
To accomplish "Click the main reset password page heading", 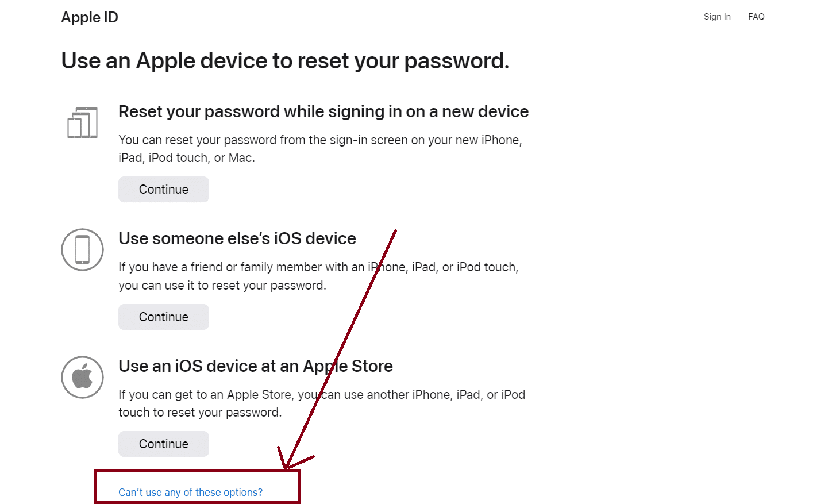I will point(285,61).
